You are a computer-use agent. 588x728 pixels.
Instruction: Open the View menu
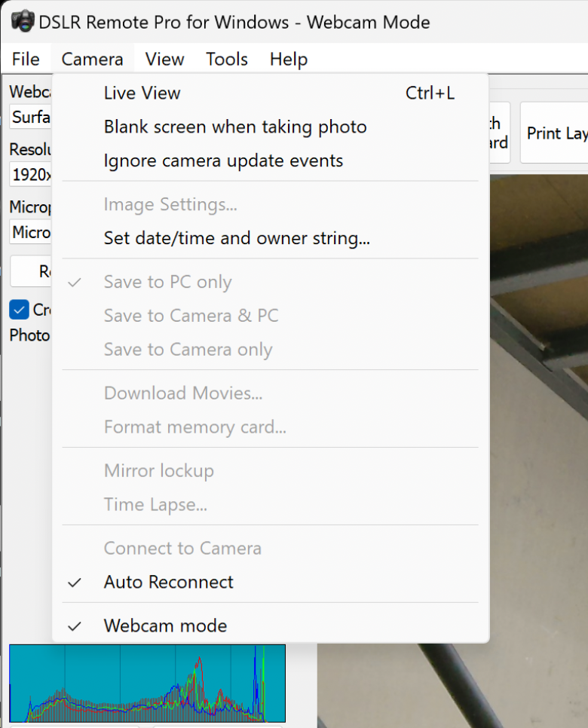pos(164,59)
